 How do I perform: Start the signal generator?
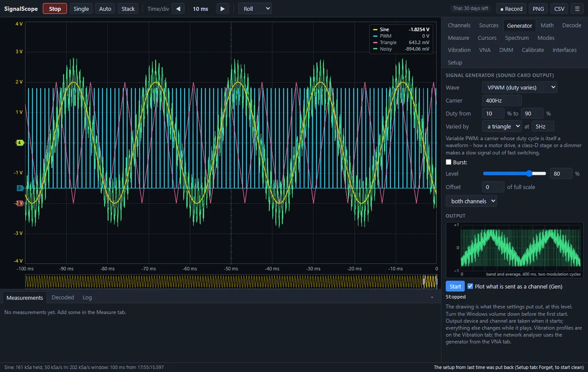[x=455, y=286]
